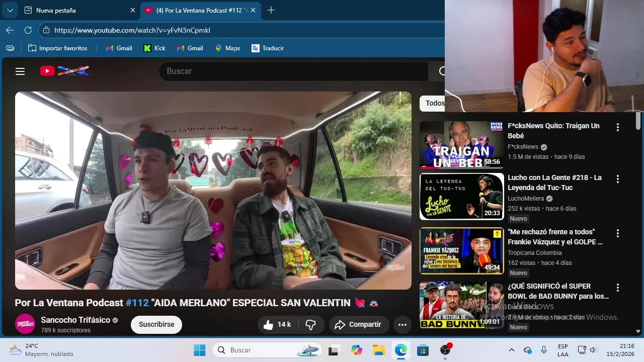The width and height of the screenshot is (644, 362).
Task: Open the Kick bookmark
Action: click(154, 48)
